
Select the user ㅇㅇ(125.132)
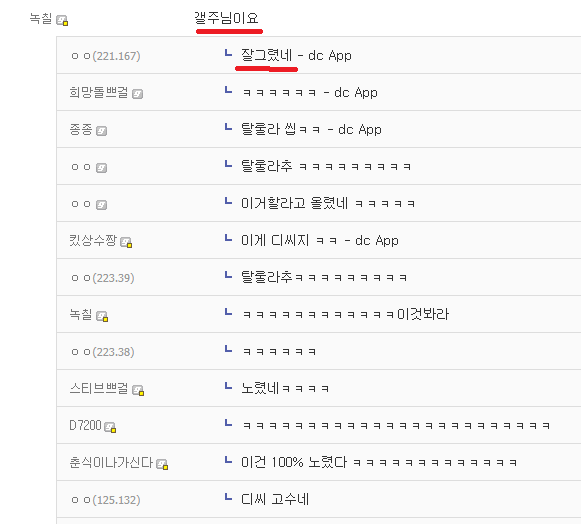(x=106, y=500)
